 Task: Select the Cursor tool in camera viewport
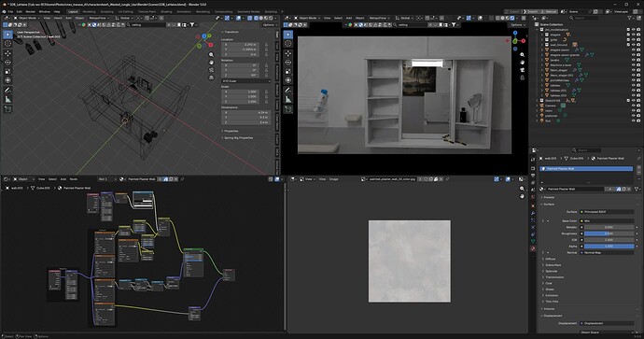pyautogui.click(x=288, y=44)
